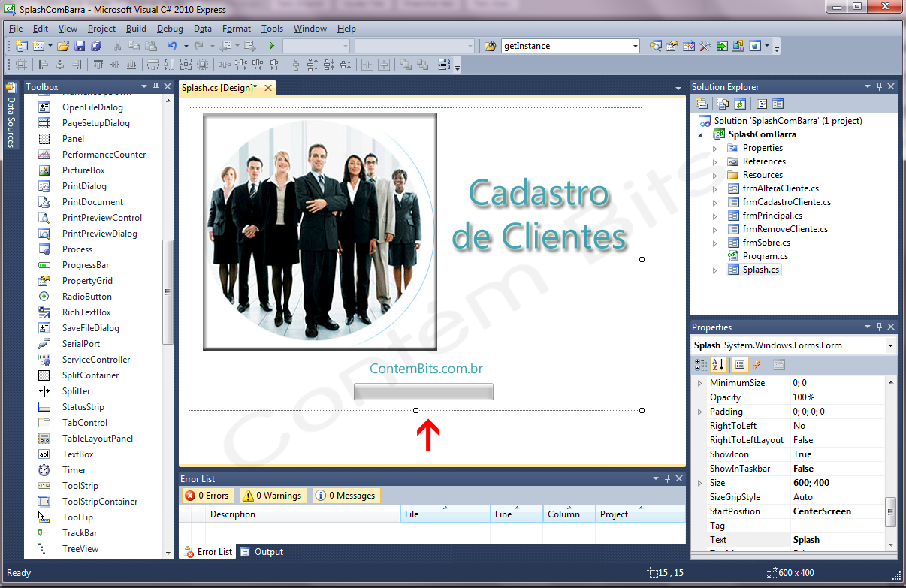906x588 pixels.
Task: Click the Open File folder icon
Action: tap(63, 46)
